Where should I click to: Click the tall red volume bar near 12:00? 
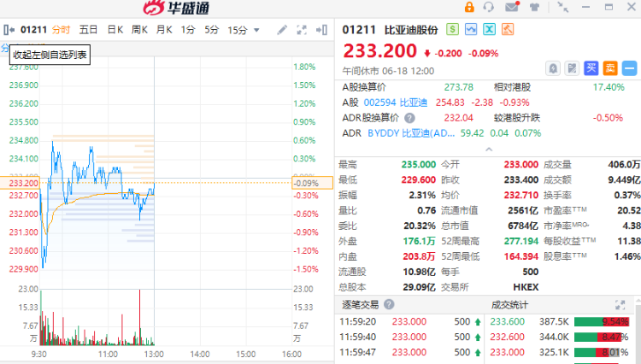click(x=140, y=317)
